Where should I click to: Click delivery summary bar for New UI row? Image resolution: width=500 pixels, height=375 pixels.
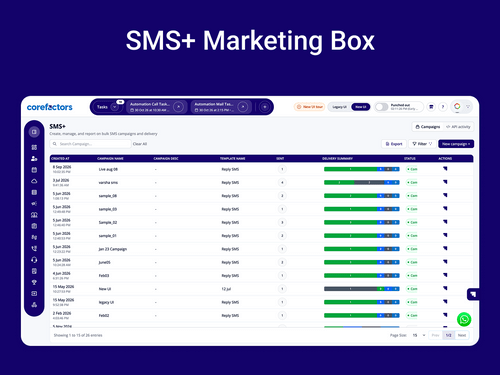click(x=362, y=289)
